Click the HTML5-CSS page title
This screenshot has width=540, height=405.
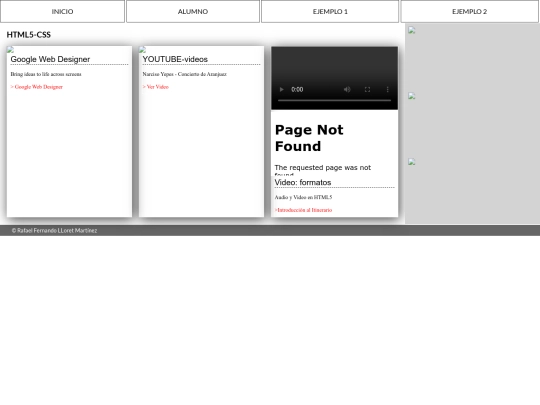click(x=29, y=35)
